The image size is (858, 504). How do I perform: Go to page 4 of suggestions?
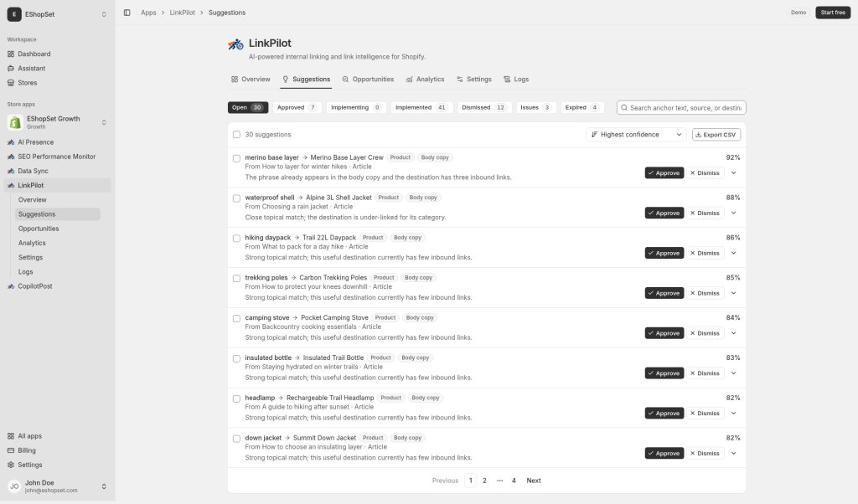(x=514, y=481)
